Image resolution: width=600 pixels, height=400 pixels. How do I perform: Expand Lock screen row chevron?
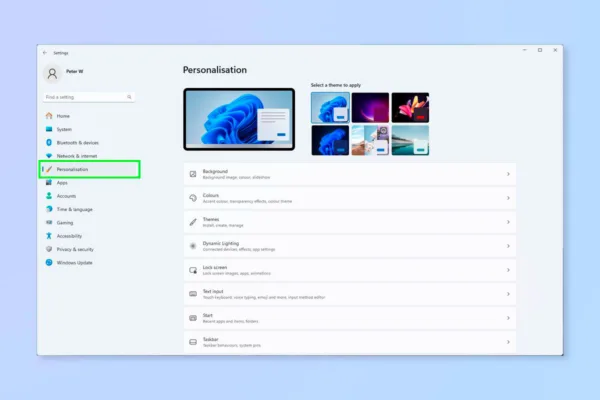point(508,270)
